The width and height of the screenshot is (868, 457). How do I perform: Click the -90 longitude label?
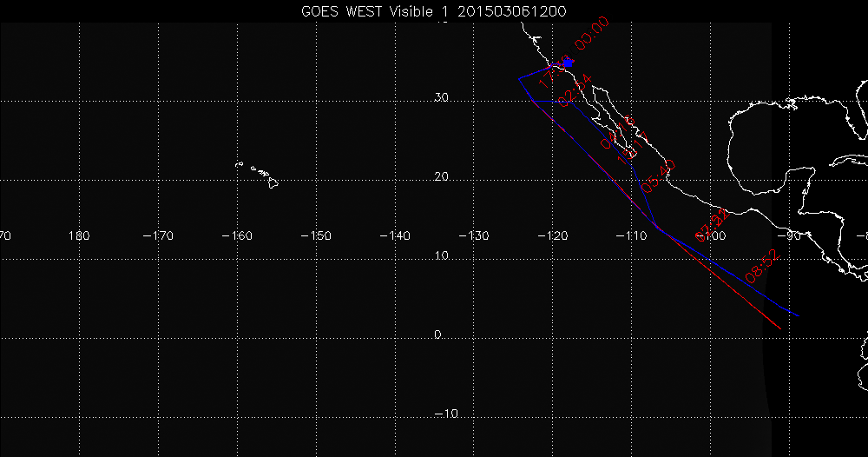pyautogui.click(x=791, y=211)
